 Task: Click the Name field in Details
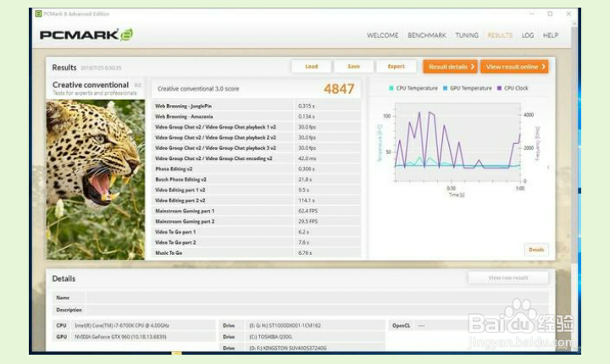tap(317, 297)
